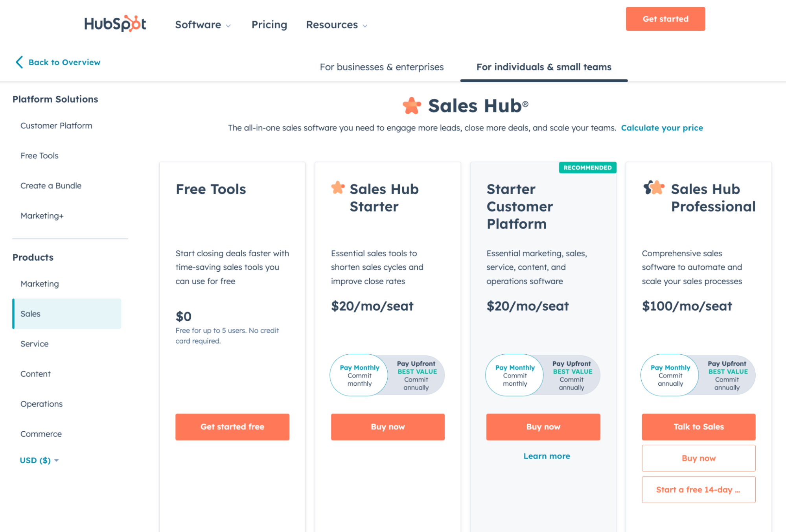
Task: Expand the Software menu dropdown
Action: pyautogui.click(x=202, y=25)
